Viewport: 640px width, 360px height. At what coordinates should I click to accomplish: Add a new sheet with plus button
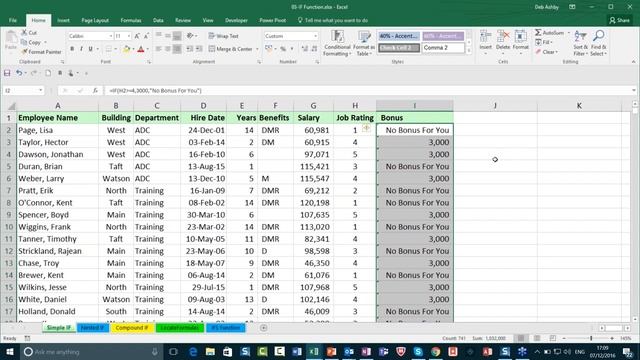[x=264, y=327]
